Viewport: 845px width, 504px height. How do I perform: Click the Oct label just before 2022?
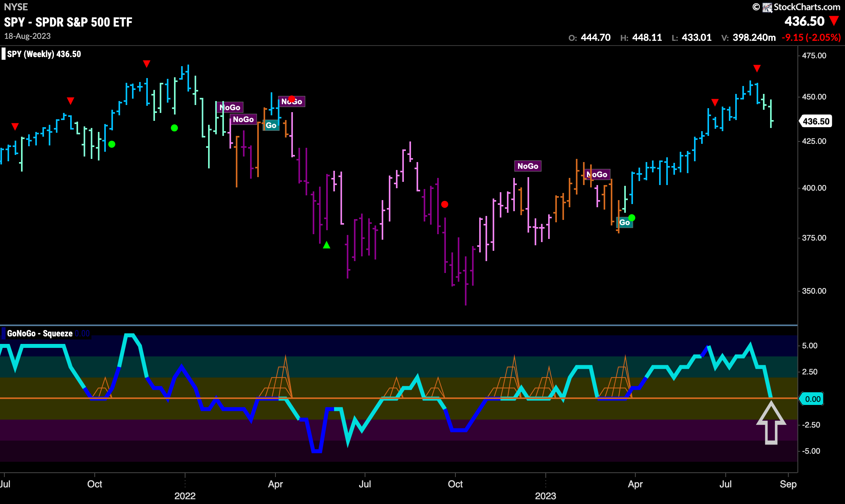pyautogui.click(x=95, y=484)
